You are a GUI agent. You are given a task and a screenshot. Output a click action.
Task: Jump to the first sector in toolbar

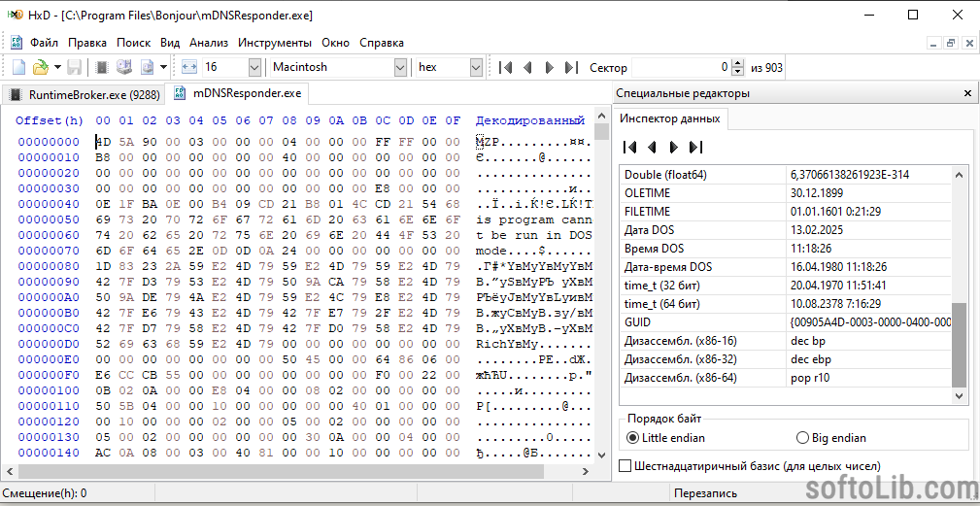506,67
